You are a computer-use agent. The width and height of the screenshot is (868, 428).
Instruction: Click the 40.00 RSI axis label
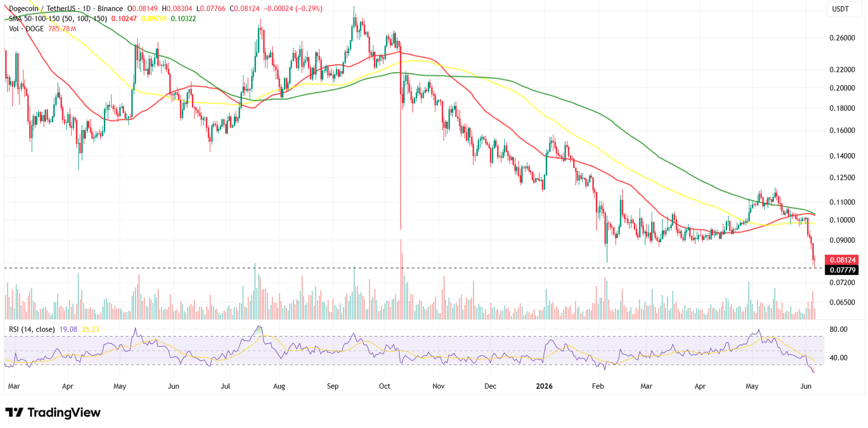tap(838, 358)
